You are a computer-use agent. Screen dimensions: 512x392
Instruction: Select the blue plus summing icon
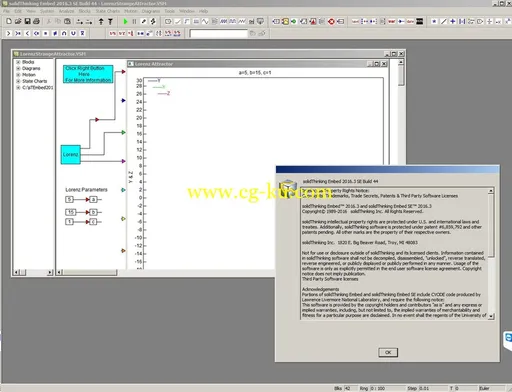pyautogui.click(x=452, y=21)
